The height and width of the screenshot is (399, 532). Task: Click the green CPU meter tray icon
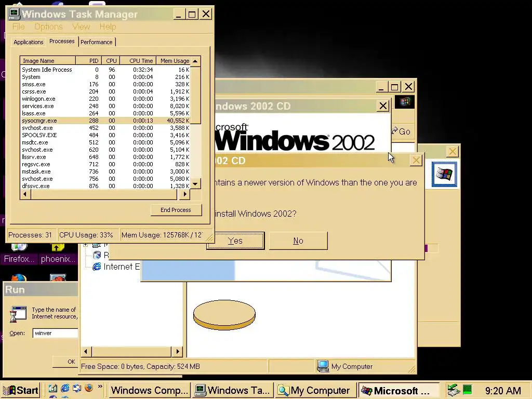[x=467, y=390]
